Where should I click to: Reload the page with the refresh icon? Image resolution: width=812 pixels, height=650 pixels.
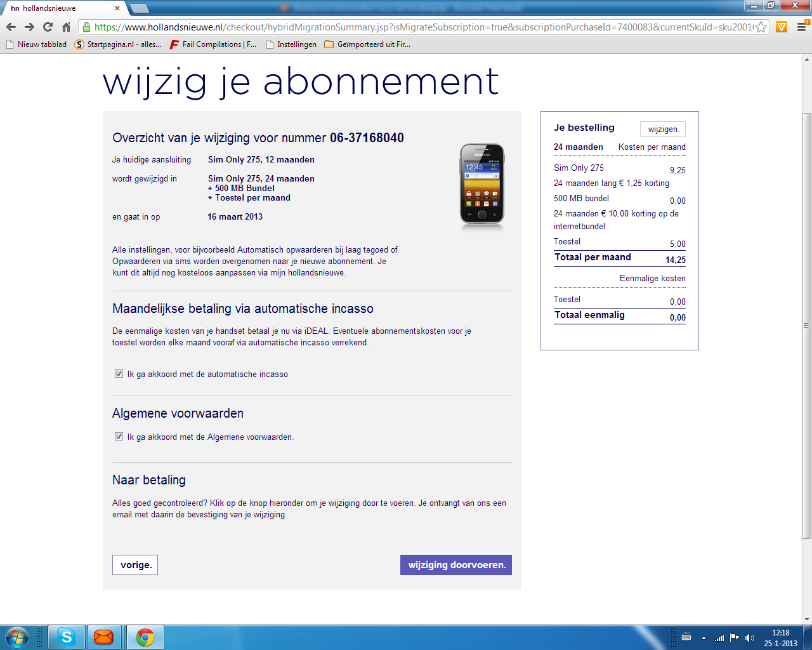point(48,27)
